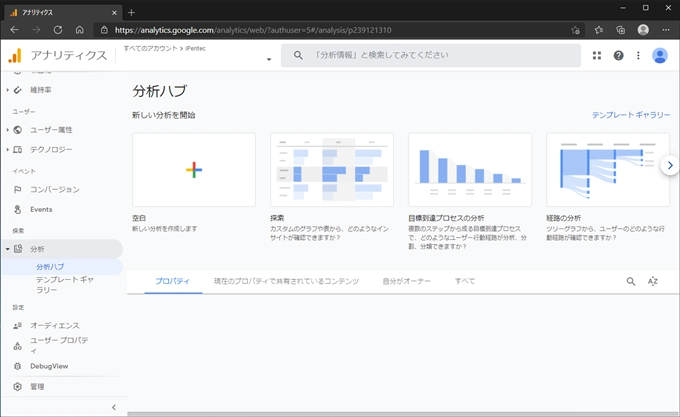
Task: Open the three-dot options menu in Analytics header
Action: [638, 55]
